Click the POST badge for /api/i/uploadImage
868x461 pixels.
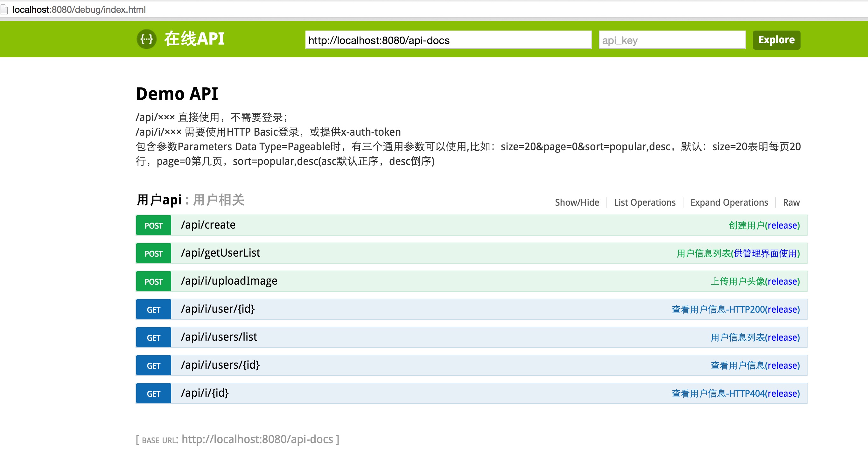[153, 281]
